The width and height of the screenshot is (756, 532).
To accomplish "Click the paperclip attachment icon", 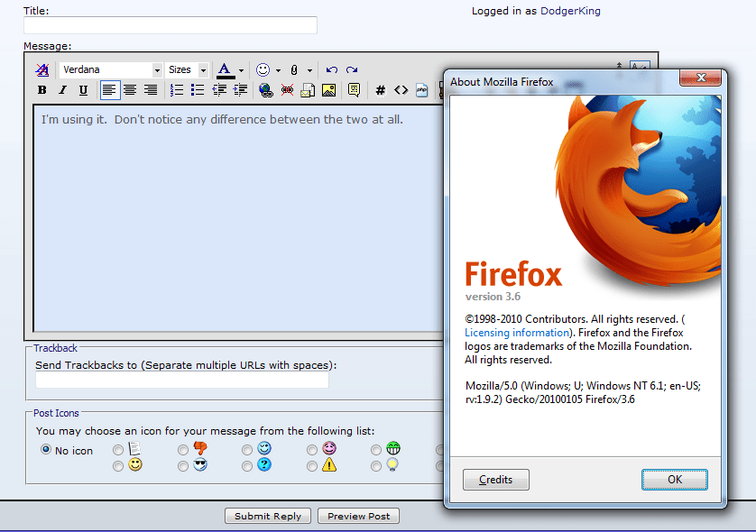I will click(293, 70).
